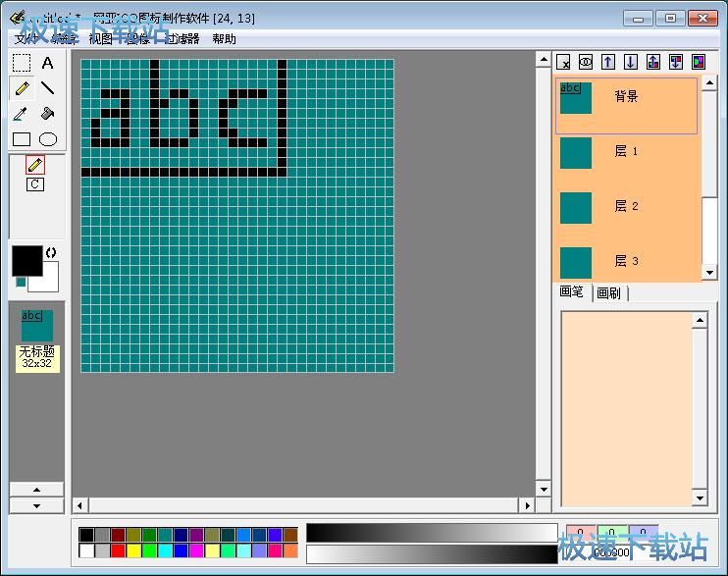Click the white background color box
This screenshot has height=576, width=728.
(x=49, y=283)
